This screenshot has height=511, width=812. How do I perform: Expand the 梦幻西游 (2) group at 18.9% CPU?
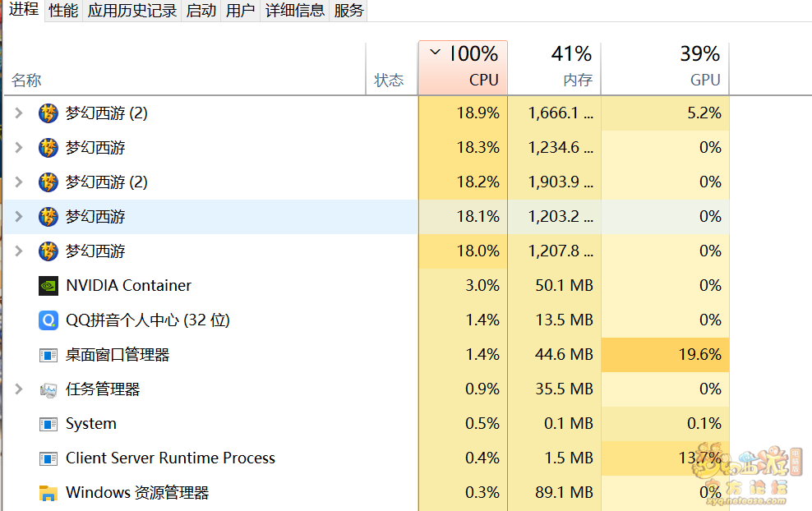click(19, 113)
